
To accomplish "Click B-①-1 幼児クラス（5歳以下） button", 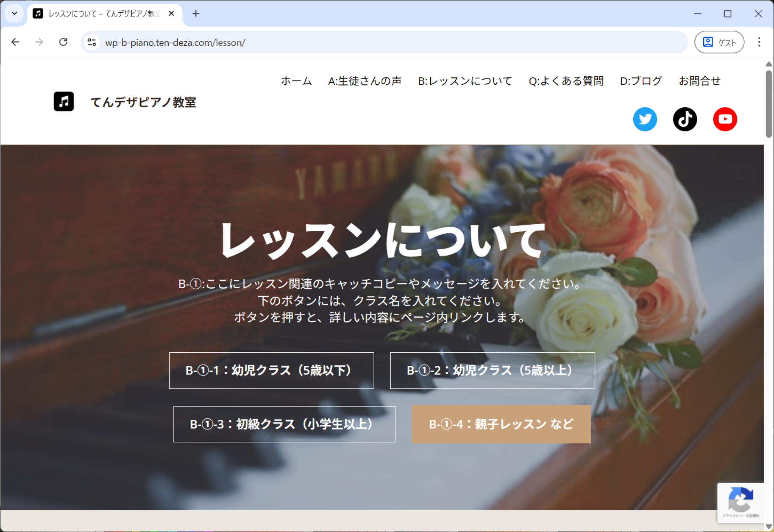I will [271, 370].
